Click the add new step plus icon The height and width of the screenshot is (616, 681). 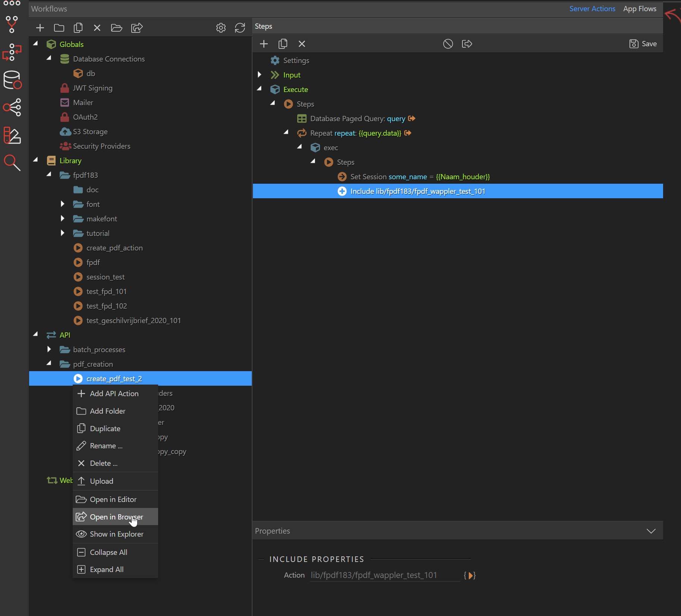coord(264,44)
